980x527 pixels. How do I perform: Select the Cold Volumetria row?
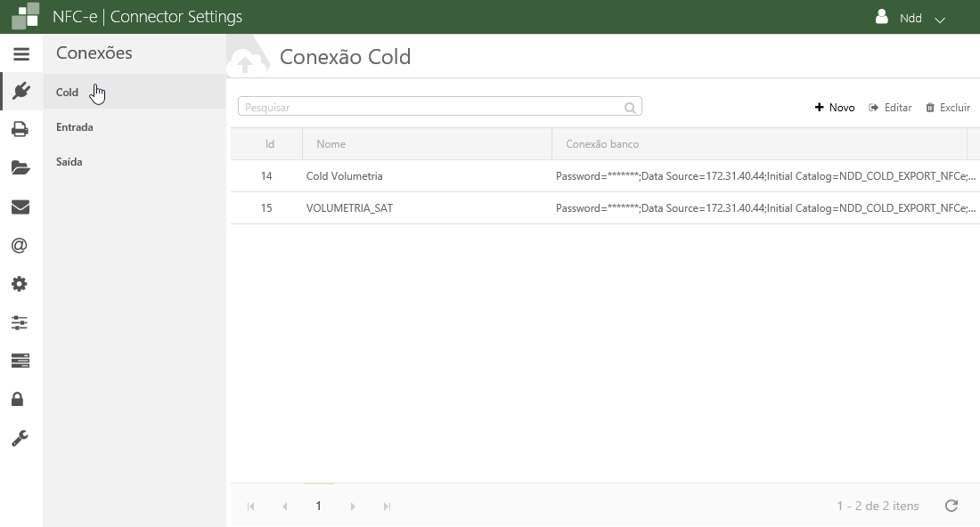click(x=344, y=176)
